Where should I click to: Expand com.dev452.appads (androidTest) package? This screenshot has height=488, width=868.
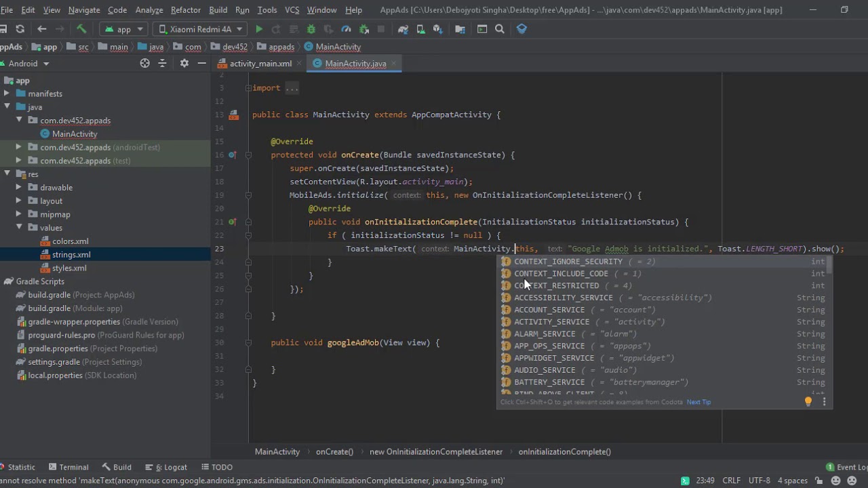[19, 147]
